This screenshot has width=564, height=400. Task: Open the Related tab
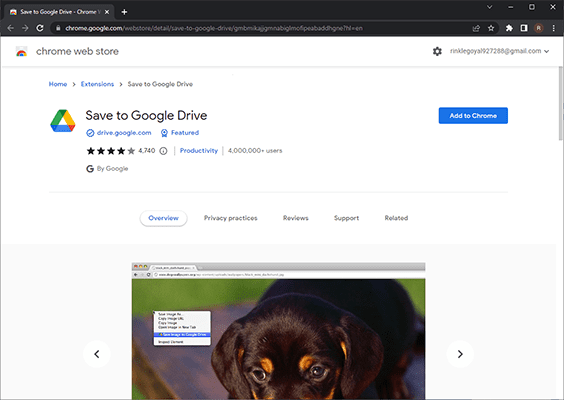tap(396, 218)
